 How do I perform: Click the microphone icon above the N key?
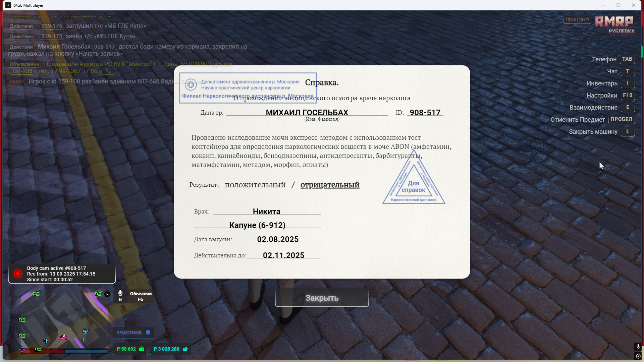pos(120,293)
